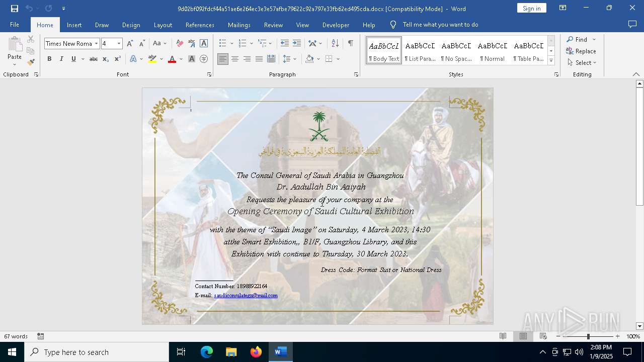644x362 pixels.
Task: Apply superscript formatting
Action: [x=117, y=59]
